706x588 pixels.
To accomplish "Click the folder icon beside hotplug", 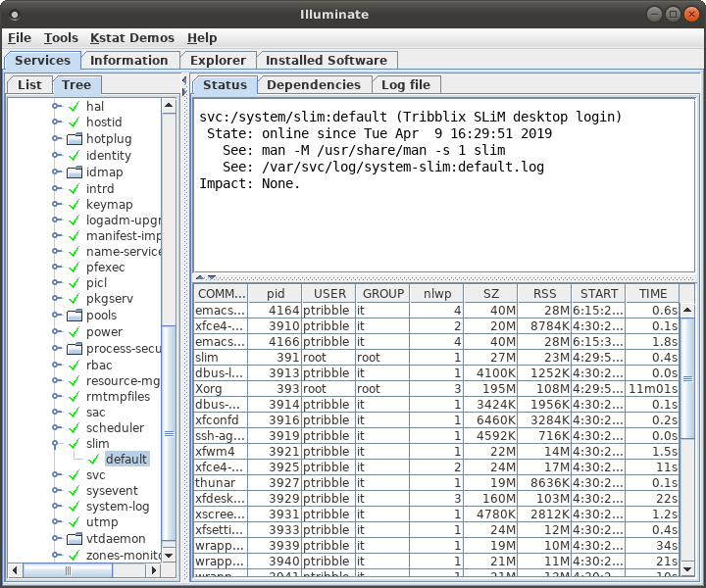I will [x=75, y=139].
